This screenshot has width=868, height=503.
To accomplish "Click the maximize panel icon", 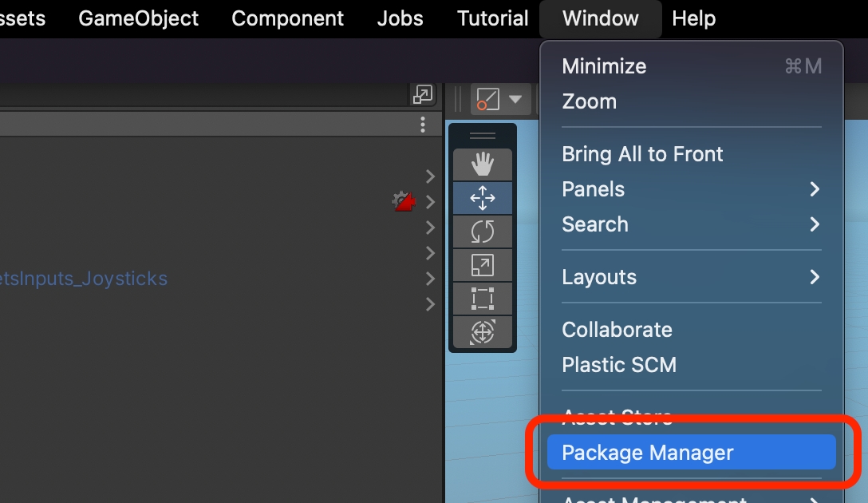I will (422, 95).
